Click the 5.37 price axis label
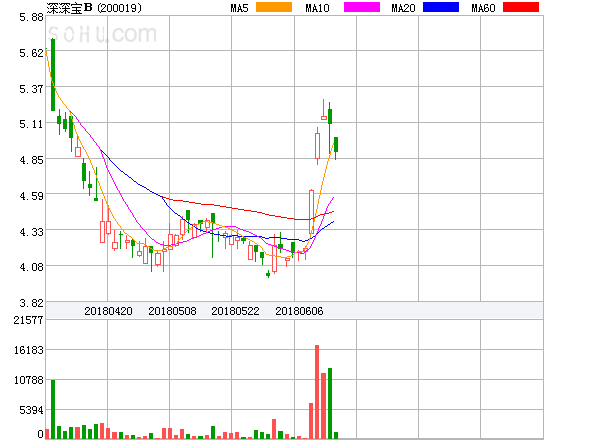This screenshot has width=600, height=440. [31, 89]
